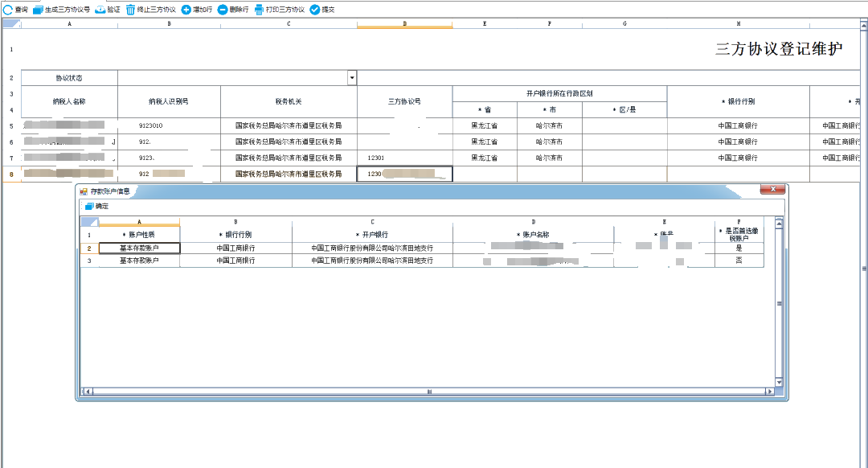Click the 开户银行所在行政区划 header cell
Image resolution: width=868 pixels, height=468 pixels.
(x=559, y=93)
